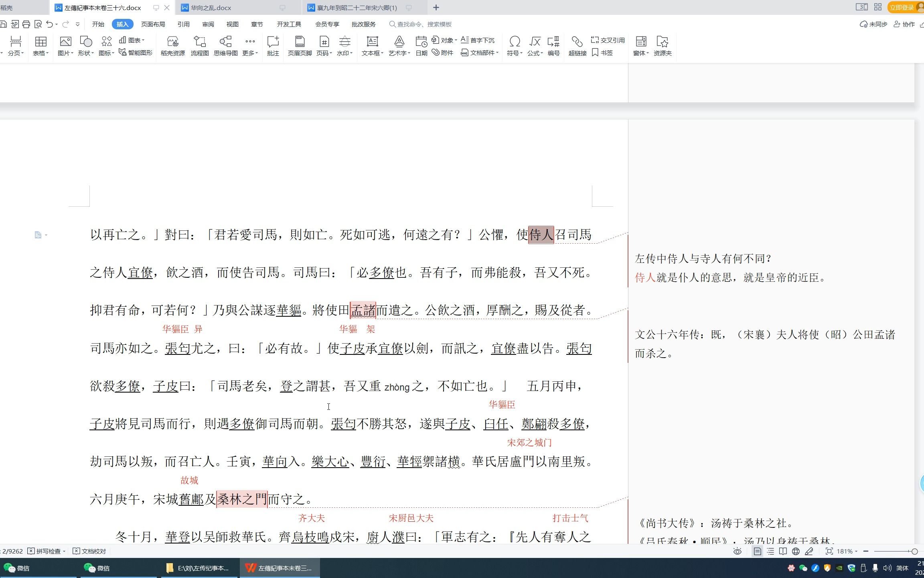The height and width of the screenshot is (578, 924).
Task: Open the 符号 symbol picker
Action: [515, 46]
